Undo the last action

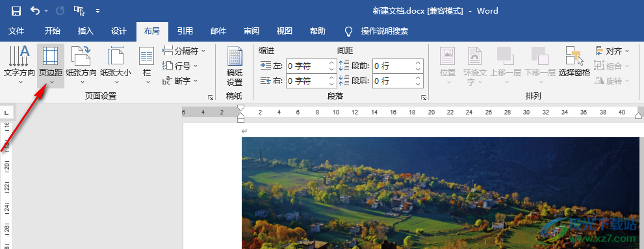point(35,10)
